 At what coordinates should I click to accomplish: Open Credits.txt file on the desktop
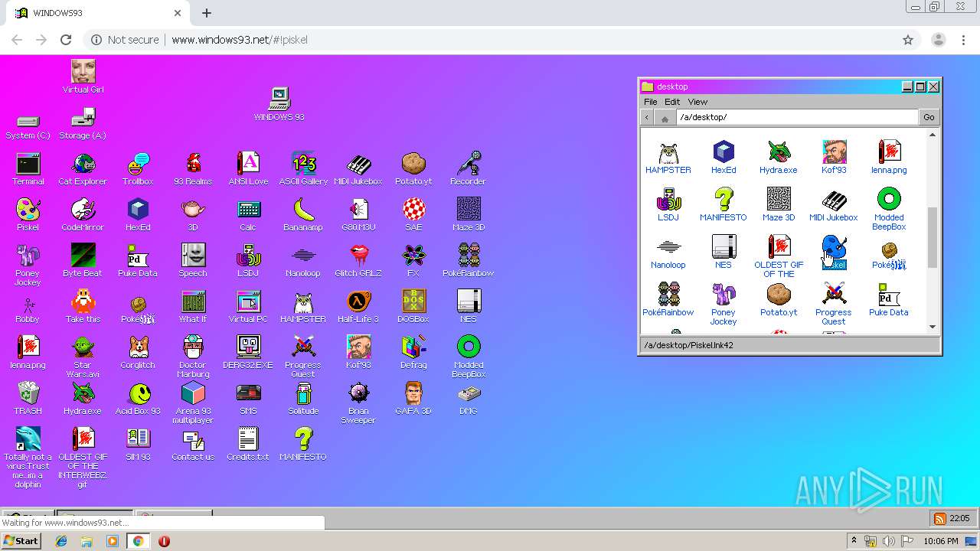pyautogui.click(x=248, y=445)
